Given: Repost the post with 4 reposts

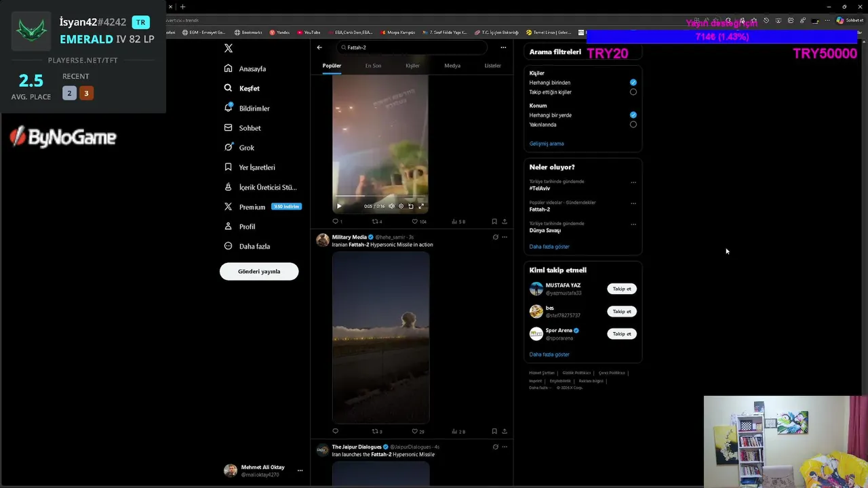Looking at the screenshot, I should 377,222.
